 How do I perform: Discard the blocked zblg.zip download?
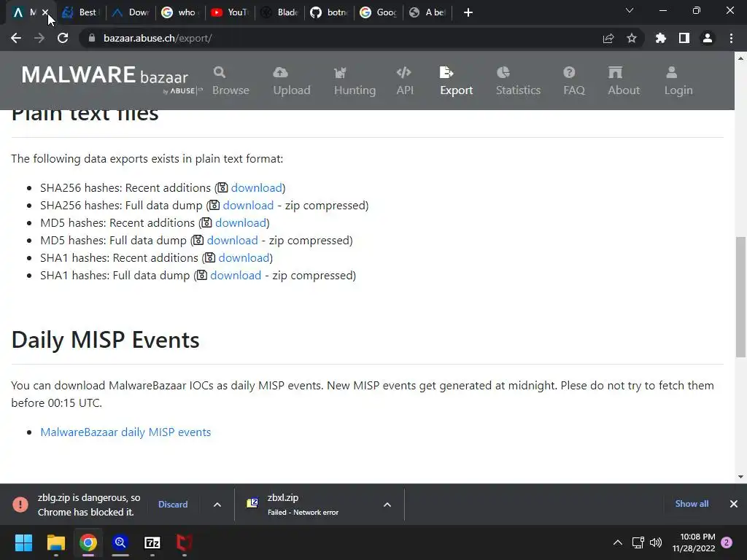coord(173,505)
